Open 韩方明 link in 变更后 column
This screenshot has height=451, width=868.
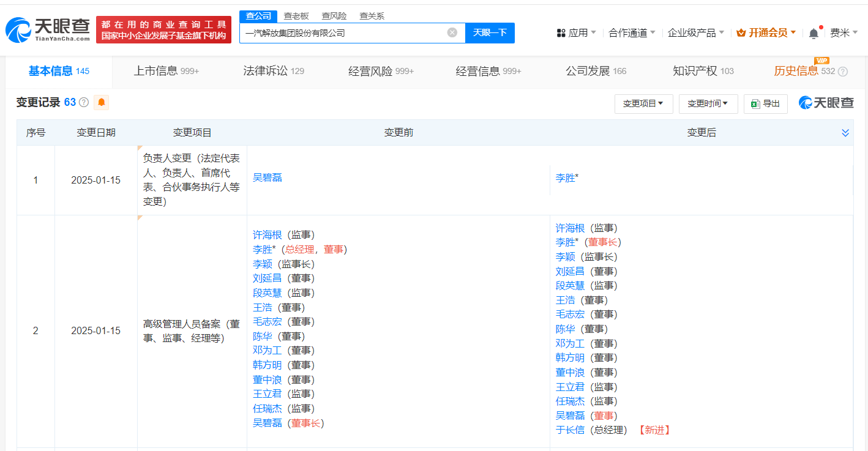pos(570,357)
